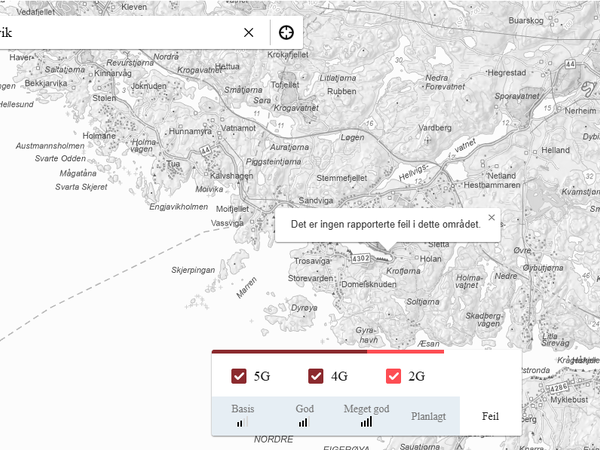Switch to the Feil tab
This screenshot has width=600, height=450.
(x=490, y=416)
